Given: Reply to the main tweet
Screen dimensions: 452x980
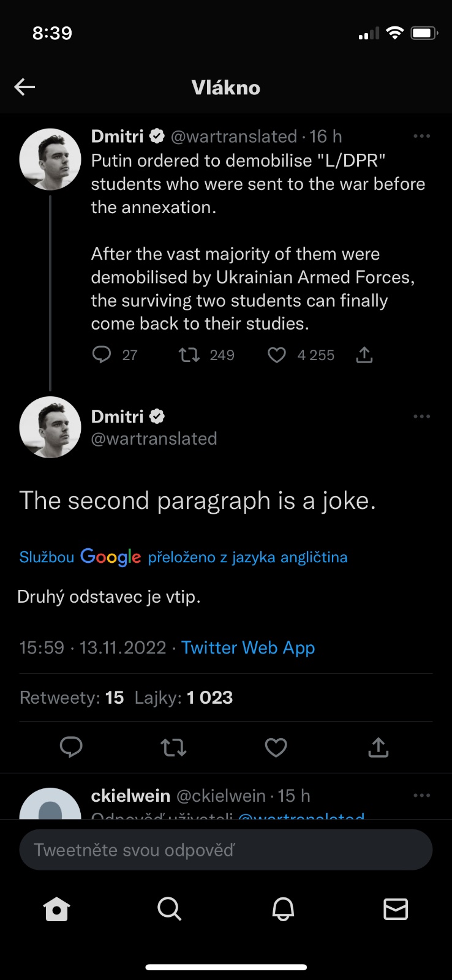Looking at the screenshot, I should (x=71, y=747).
